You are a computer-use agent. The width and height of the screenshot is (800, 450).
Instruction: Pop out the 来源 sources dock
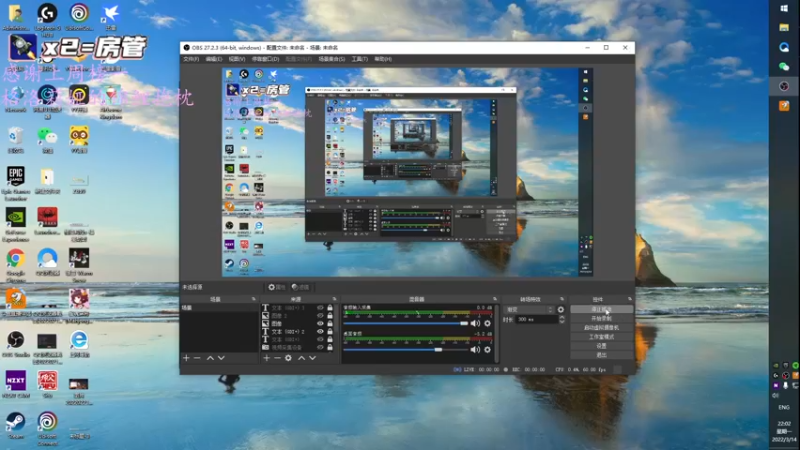pyautogui.click(x=335, y=299)
